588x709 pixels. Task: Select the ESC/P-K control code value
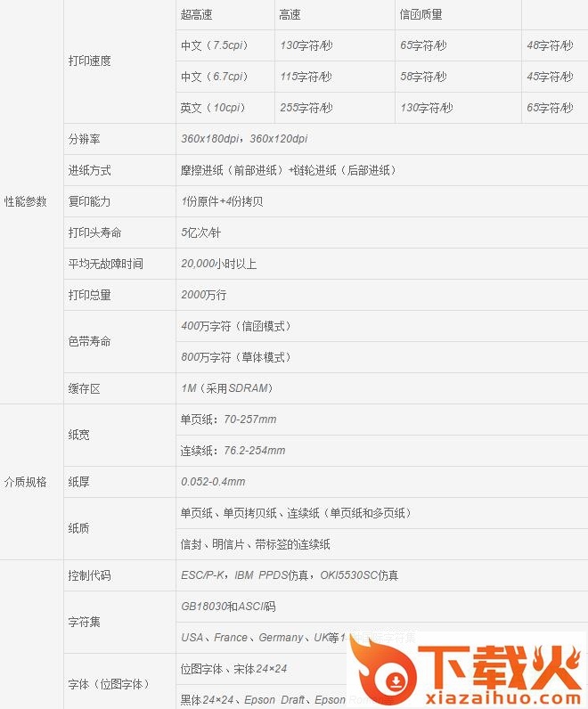coord(202,575)
